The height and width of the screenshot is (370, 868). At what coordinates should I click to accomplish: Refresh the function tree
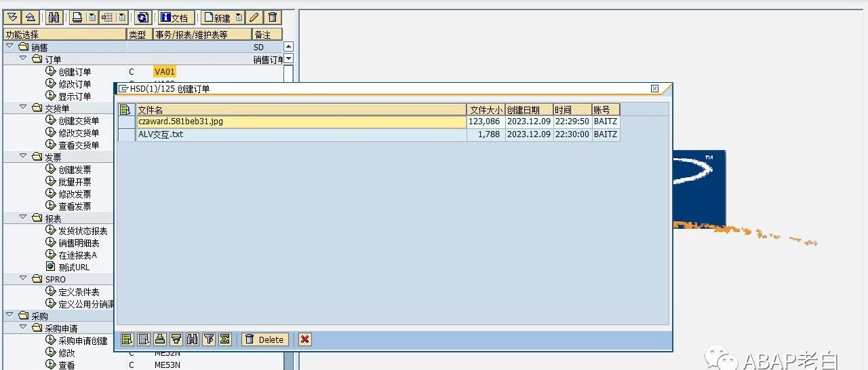point(142,18)
